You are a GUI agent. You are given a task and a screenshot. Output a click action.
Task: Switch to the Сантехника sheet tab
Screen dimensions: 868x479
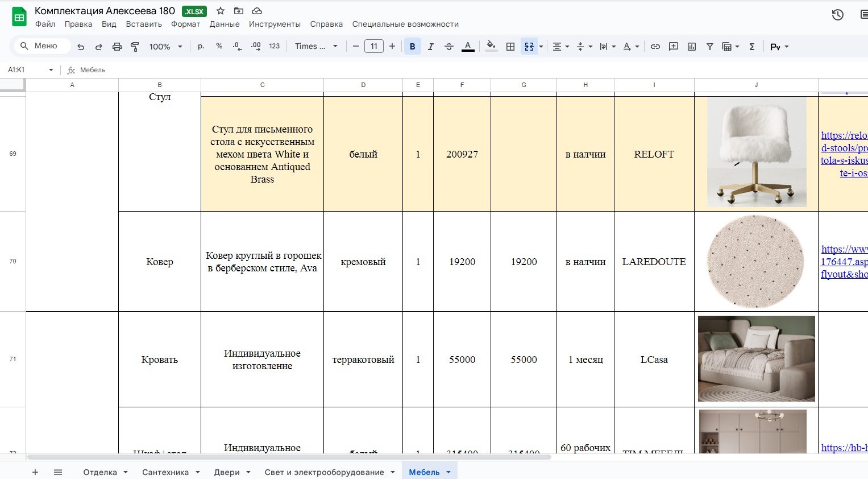(x=165, y=472)
